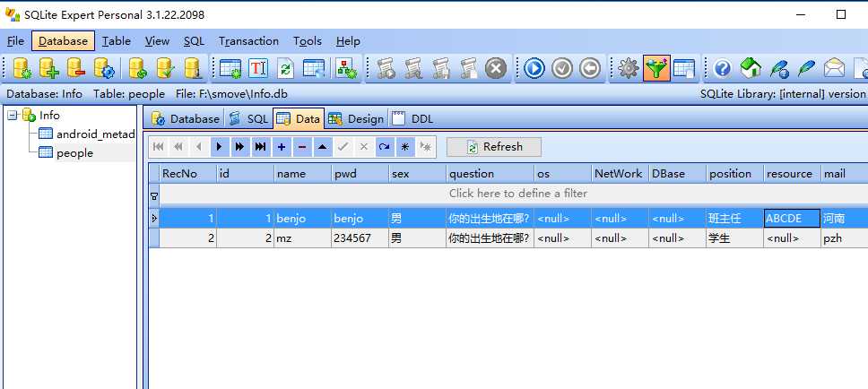Toggle the highlighted green funnel filter icon

coord(656,69)
